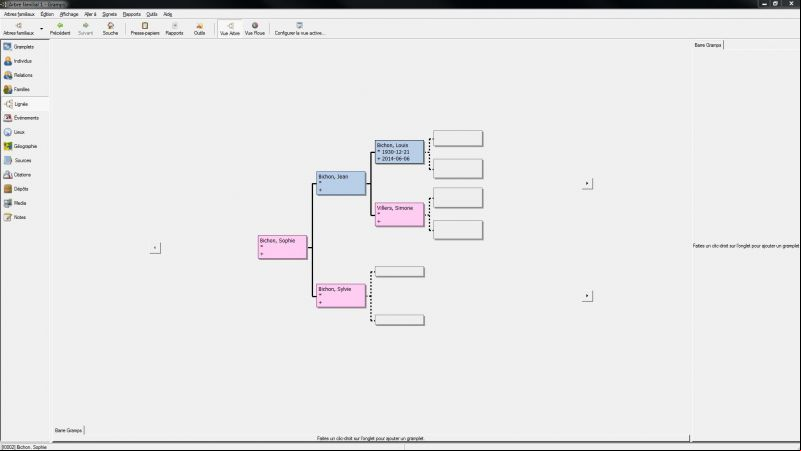
Task: Open the Rapports menu in menu bar
Action: point(132,14)
